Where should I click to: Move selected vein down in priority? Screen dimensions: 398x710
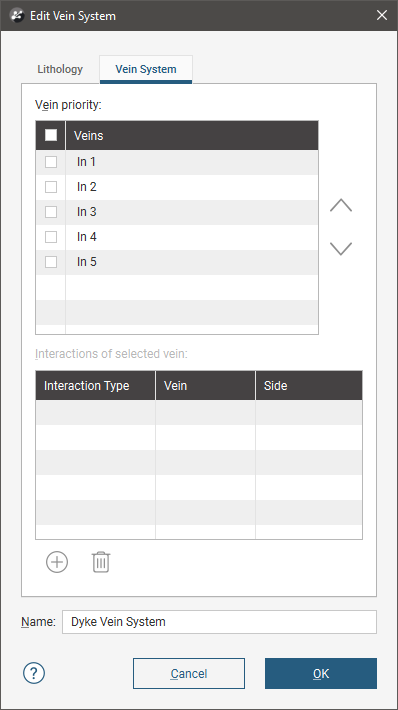point(341,249)
